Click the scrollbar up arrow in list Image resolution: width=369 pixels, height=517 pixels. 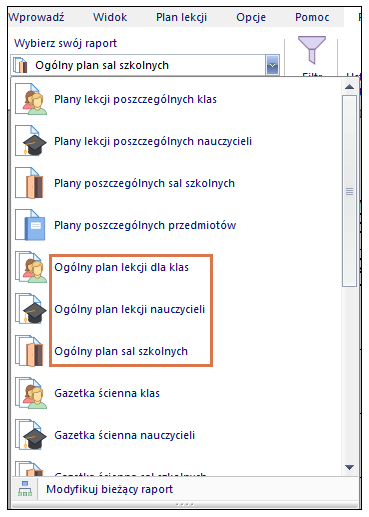(349, 87)
